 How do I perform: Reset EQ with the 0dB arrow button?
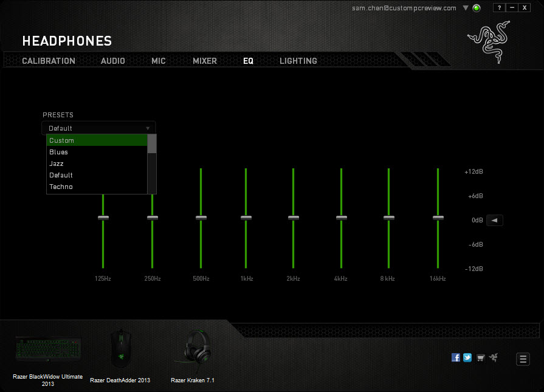(x=494, y=220)
